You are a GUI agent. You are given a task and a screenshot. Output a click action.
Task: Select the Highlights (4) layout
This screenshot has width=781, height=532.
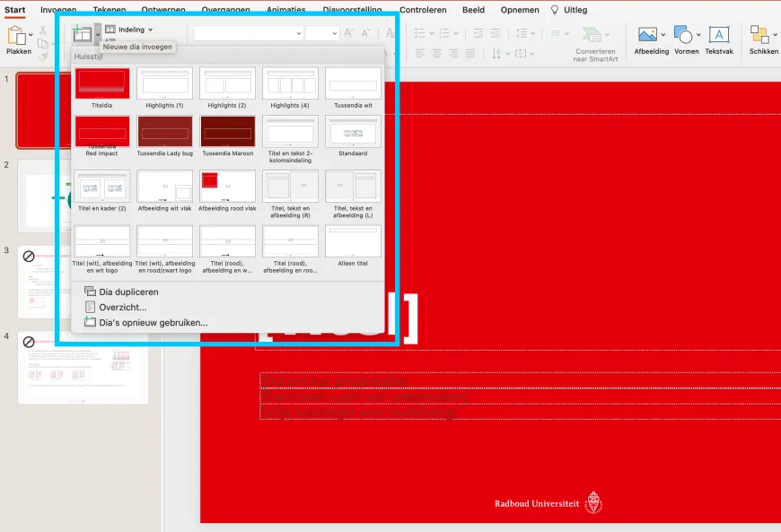(x=290, y=83)
